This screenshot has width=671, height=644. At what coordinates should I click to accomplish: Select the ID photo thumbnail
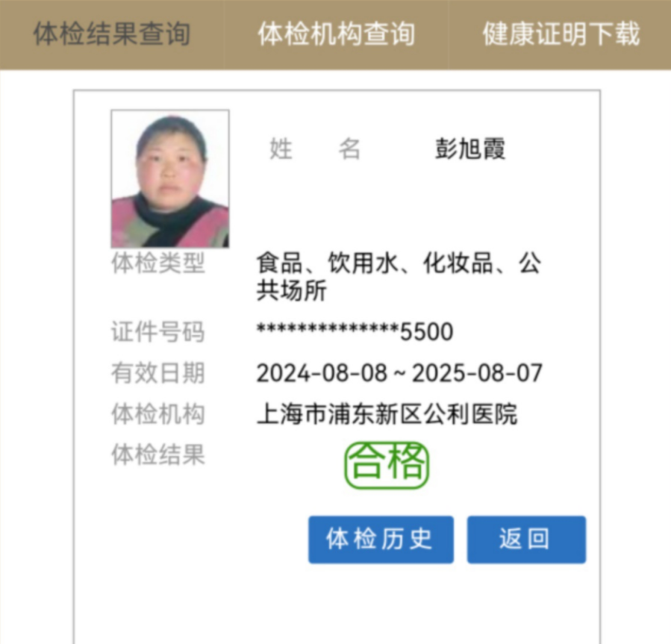coord(170,179)
